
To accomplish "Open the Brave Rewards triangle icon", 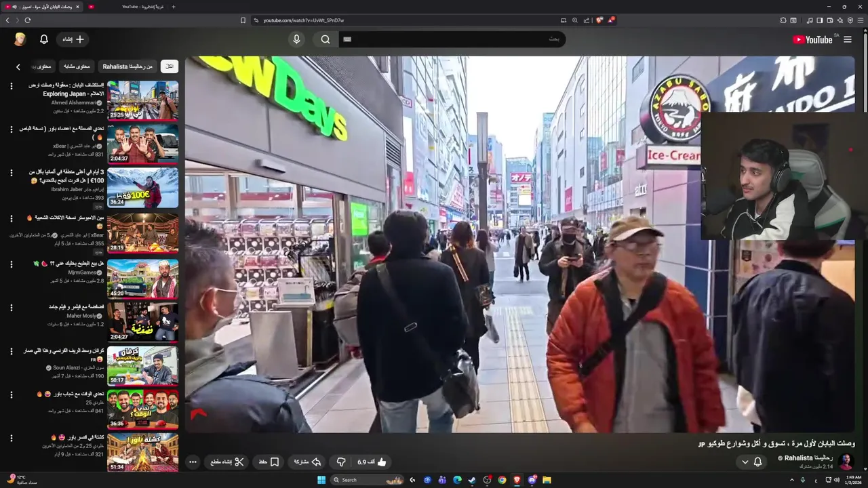I will [611, 20].
